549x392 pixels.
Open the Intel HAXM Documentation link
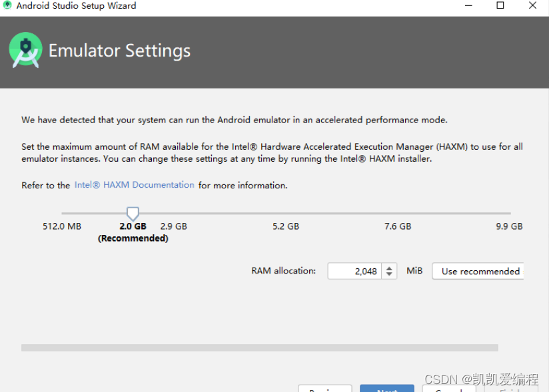click(134, 185)
